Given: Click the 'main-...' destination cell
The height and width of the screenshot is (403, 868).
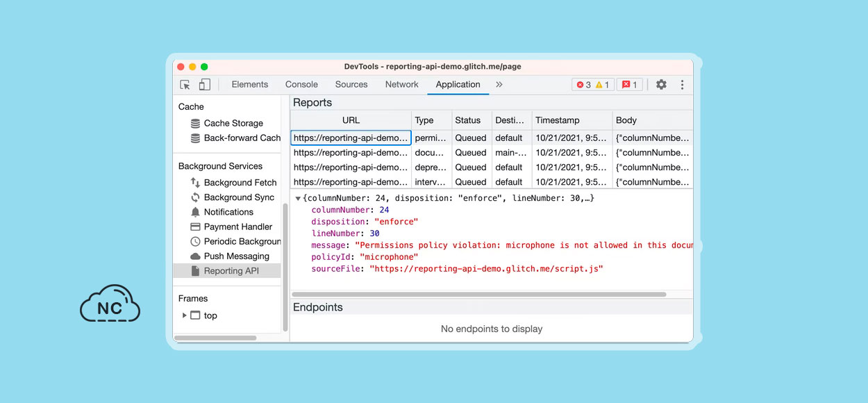Looking at the screenshot, I should point(512,152).
